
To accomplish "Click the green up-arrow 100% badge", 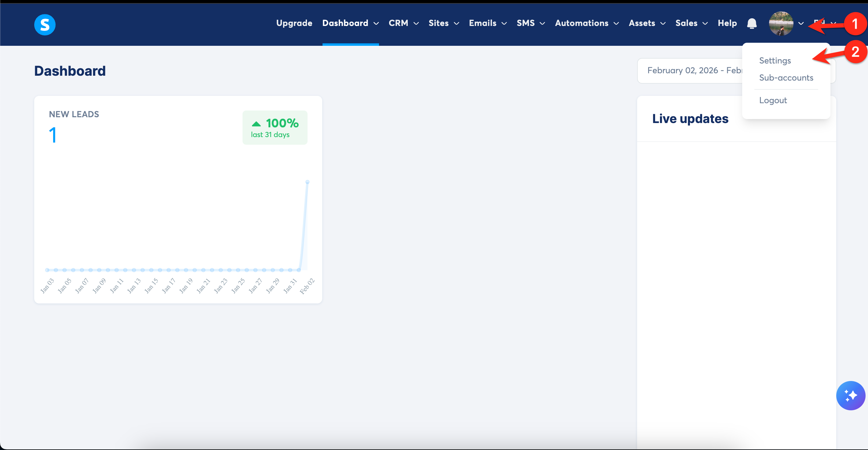I will tap(275, 128).
